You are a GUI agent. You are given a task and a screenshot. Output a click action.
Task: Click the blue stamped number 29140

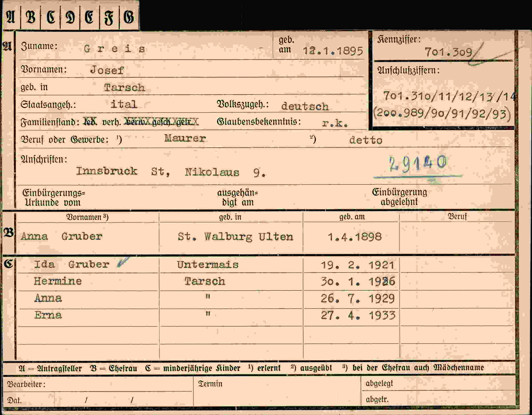coord(418,164)
